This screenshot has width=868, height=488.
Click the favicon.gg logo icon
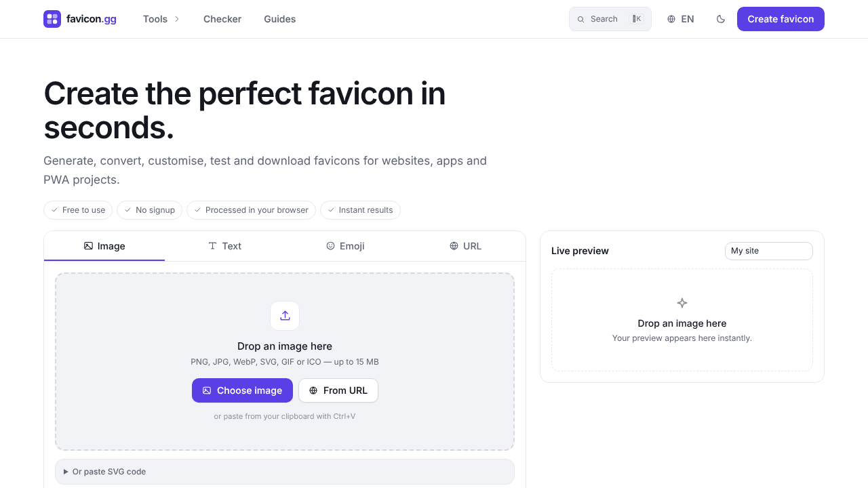[x=52, y=19]
